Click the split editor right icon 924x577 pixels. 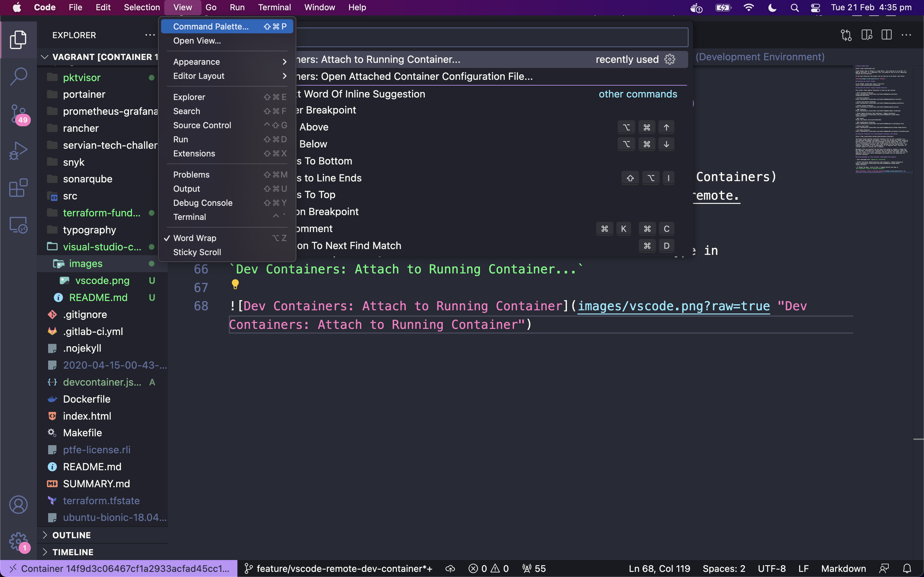tap(886, 35)
